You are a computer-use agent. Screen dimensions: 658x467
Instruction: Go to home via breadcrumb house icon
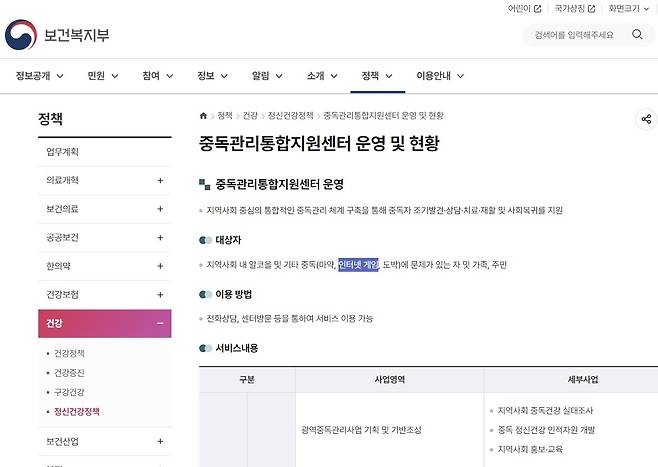pyautogui.click(x=203, y=116)
